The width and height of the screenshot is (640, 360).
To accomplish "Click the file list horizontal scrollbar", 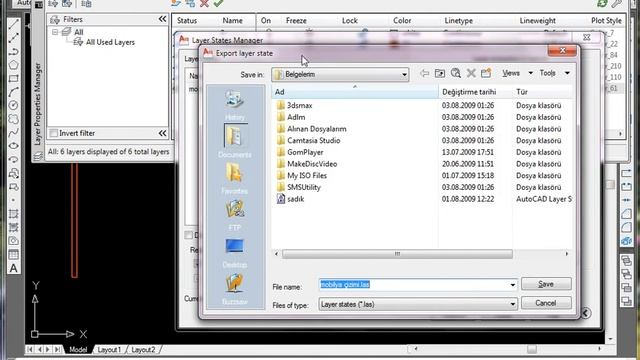I will coord(397,254).
